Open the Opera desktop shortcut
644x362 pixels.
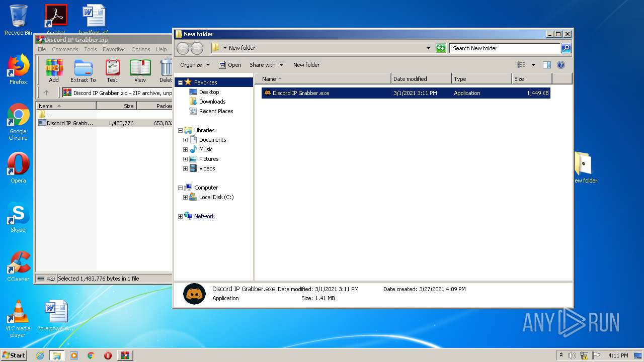[x=18, y=167]
